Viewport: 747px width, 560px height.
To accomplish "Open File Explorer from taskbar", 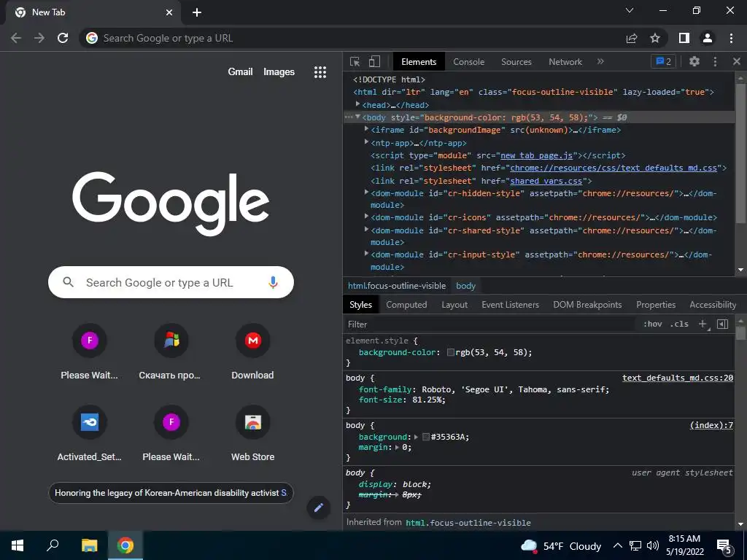I will [89, 545].
